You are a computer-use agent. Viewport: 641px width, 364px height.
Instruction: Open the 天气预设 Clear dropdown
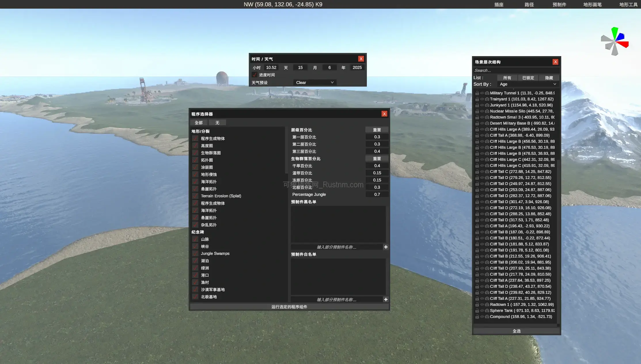click(x=314, y=82)
